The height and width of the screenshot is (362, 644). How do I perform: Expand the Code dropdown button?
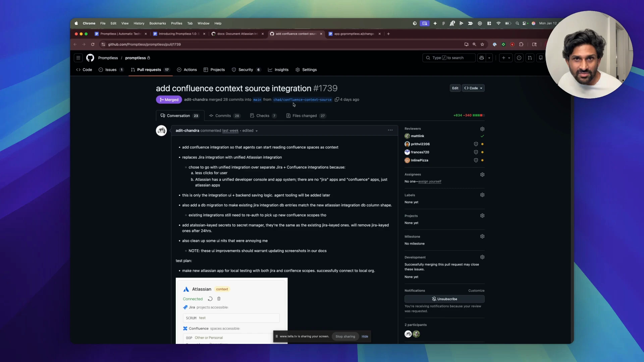[473, 88]
